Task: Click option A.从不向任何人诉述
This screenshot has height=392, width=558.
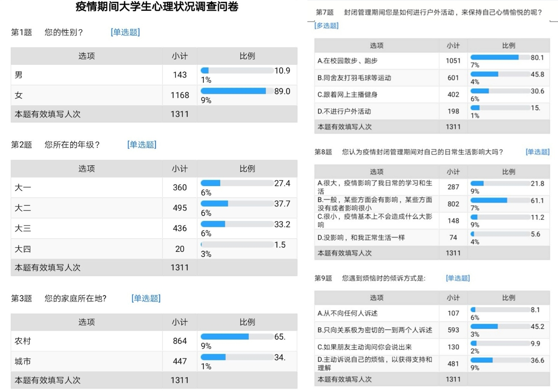Action: pyautogui.click(x=347, y=314)
